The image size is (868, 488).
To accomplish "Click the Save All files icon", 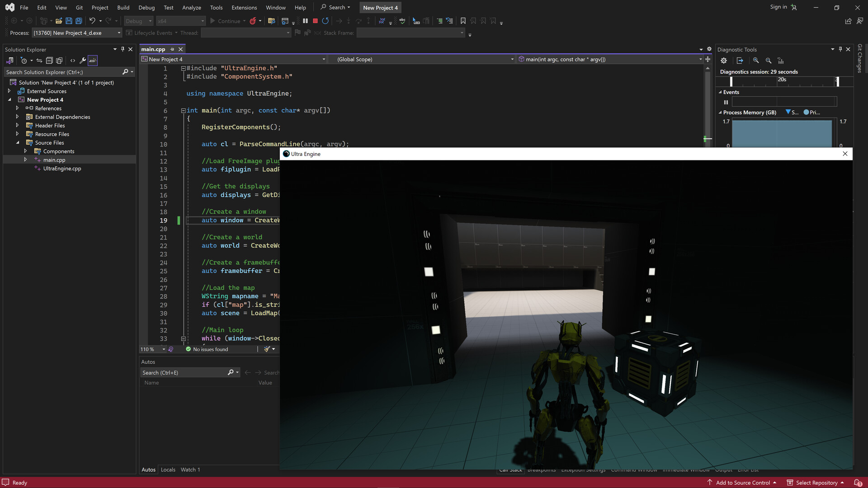I will (x=78, y=21).
